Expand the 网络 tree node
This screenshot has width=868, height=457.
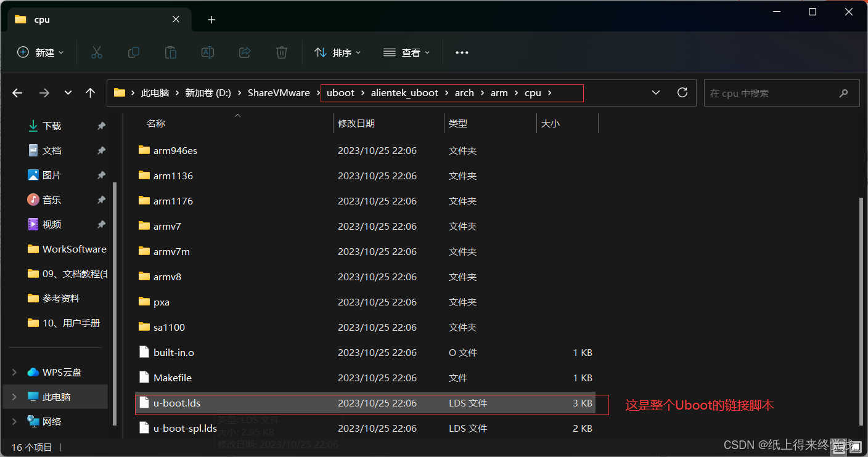click(14, 421)
